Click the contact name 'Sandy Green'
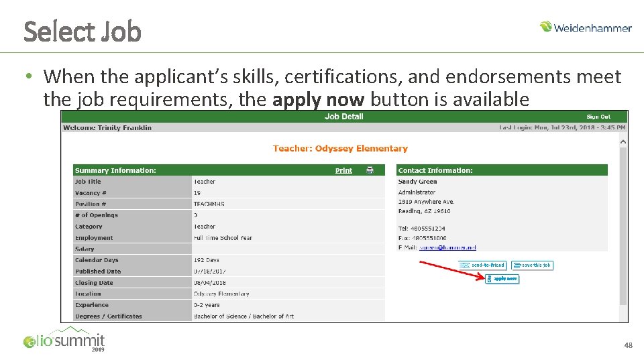644x362 pixels. tap(417, 182)
